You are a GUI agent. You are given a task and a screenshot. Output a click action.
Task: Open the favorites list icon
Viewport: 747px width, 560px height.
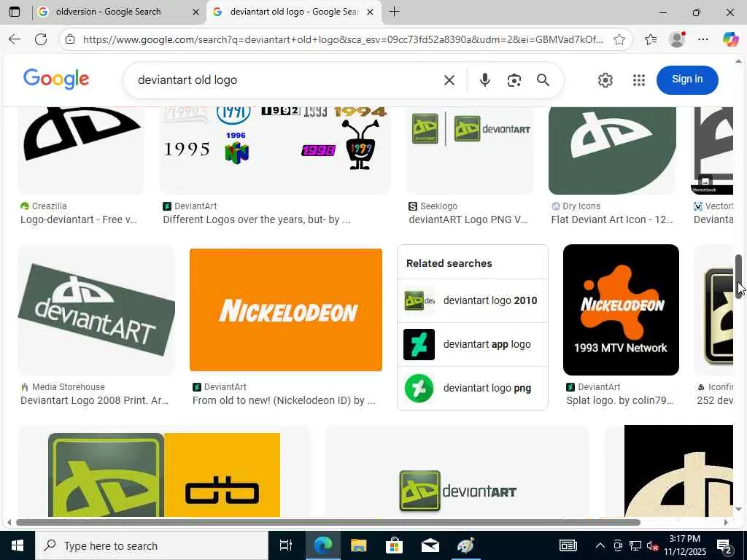[650, 39]
